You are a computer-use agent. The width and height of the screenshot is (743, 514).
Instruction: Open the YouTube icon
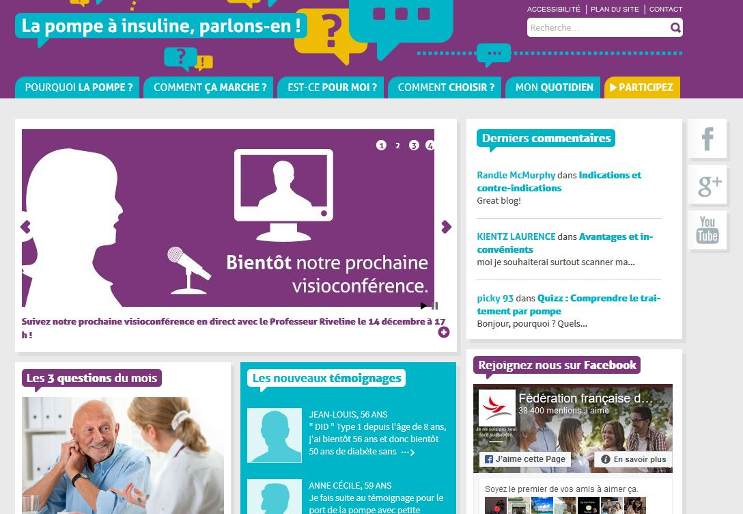pos(707,230)
